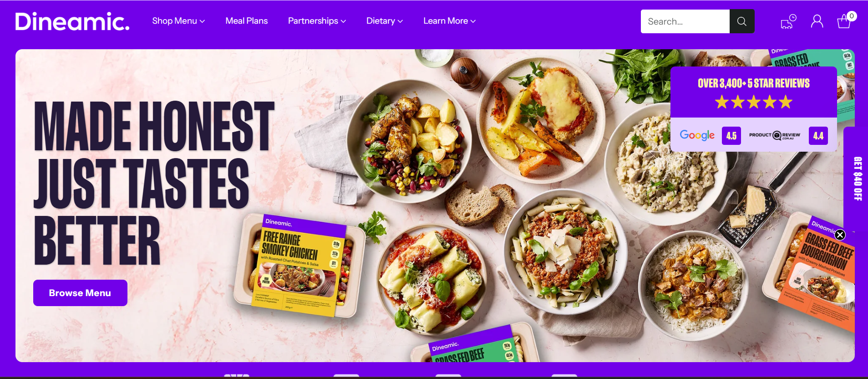Click the Browse Menu button
Image resolution: width=868 pixels, height=379 pixels.
[x=80, y=293]
